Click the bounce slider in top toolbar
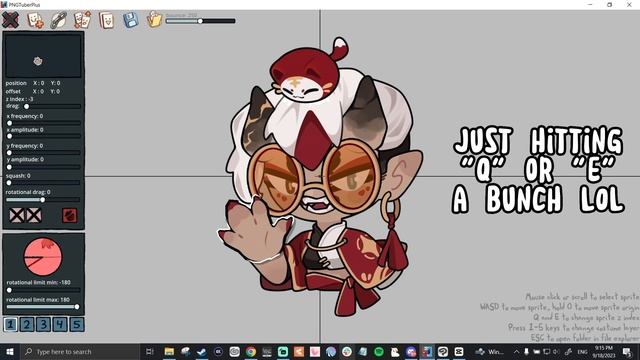Viewport: 640px width, 360px height. 200,21
